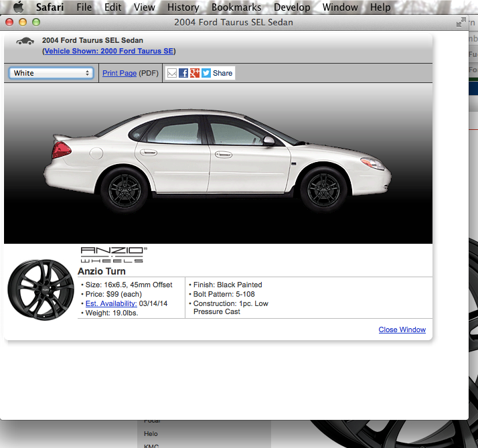Open the Edit menu
The width and height of the screenshot is (478, 448).
coord(112,7)
